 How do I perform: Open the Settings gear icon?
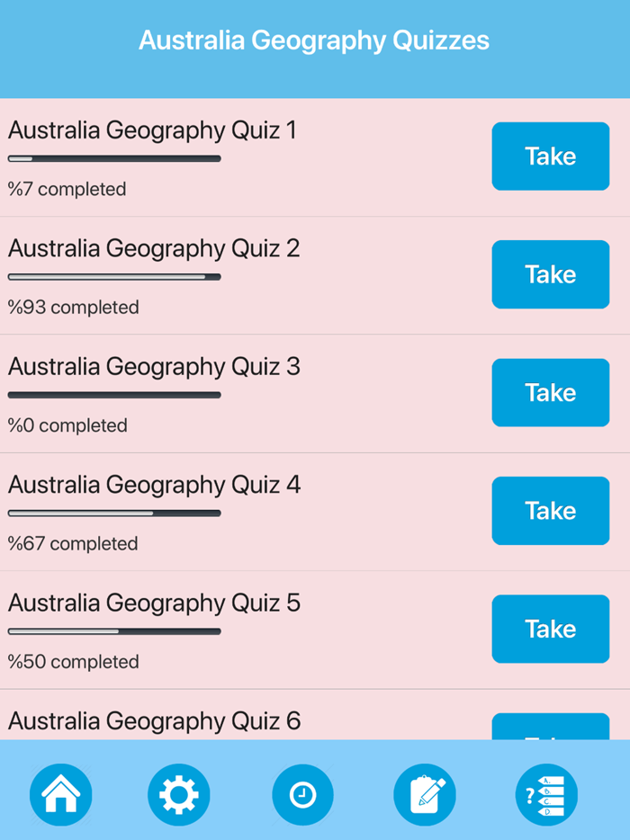pyautogui.click(x=179, y=794)
